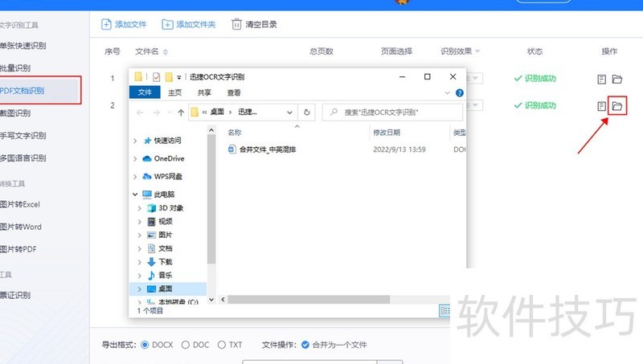Image resolution: width=643 pixels, height=364 pixels.
Task: Expand the OneDrive tree node
Action: coord(136,158)
